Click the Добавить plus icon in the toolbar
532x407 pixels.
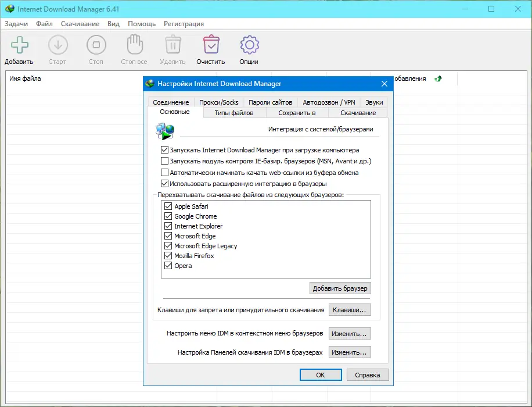20,45
